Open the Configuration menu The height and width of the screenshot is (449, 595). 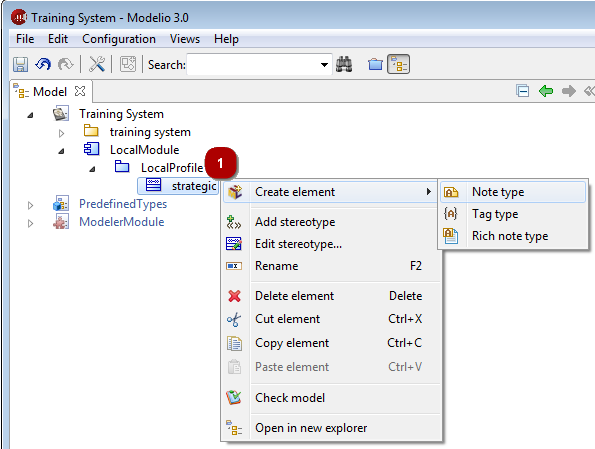119,39
